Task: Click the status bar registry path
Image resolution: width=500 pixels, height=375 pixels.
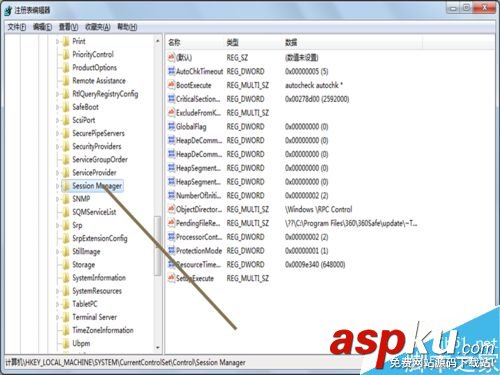Action: tap(125, 362)
